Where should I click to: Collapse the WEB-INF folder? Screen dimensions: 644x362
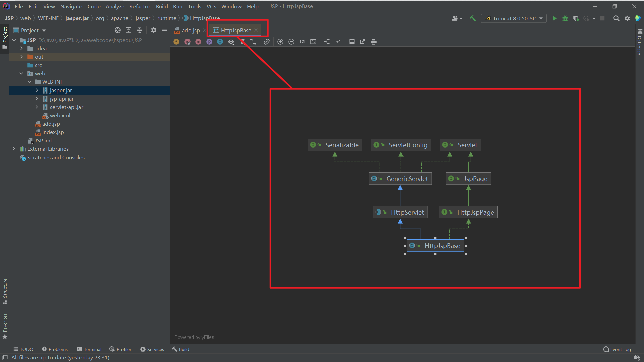29,82
